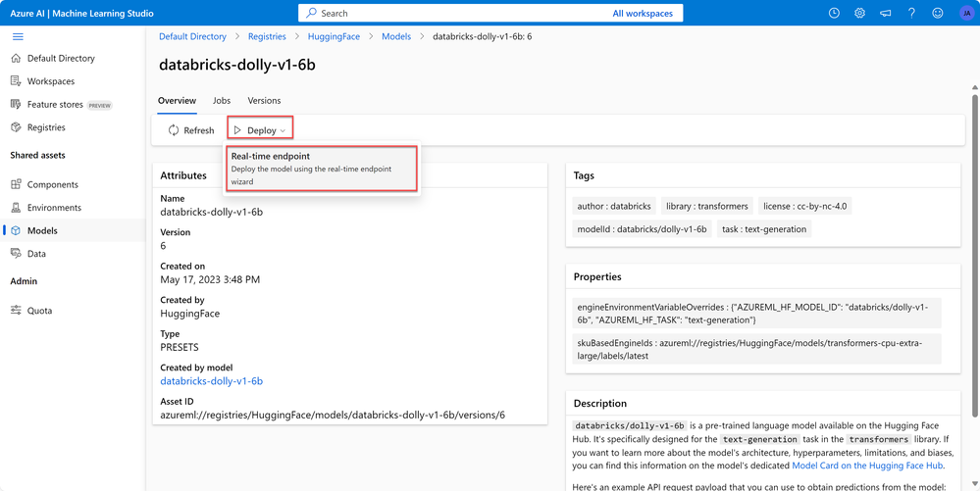Screen dimensions: 980x491
Task: Click Model Card on Hugging Face Hub link
Action: [867, 466]
